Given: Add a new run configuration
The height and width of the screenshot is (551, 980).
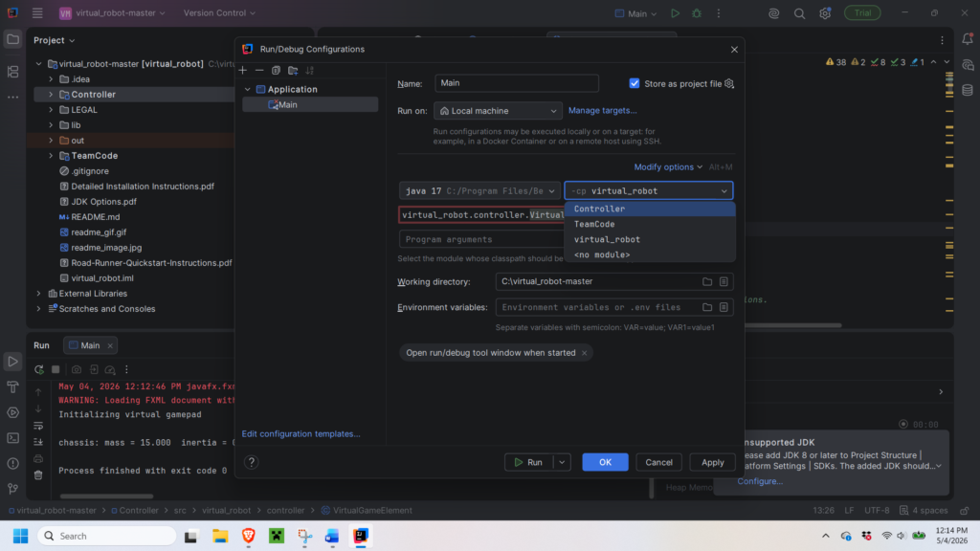Looking at the screenshot, I should [x=243, y=71].
